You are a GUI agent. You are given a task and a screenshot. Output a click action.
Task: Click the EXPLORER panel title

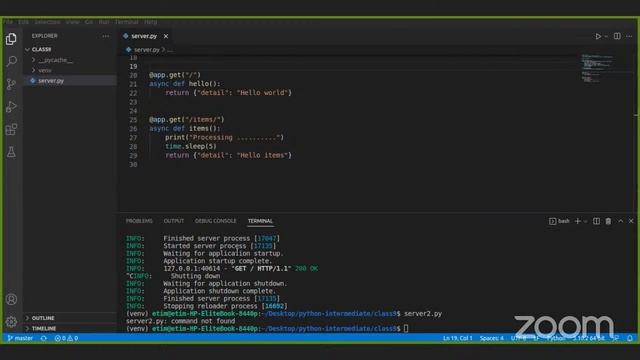pyautogui.click(x=44, y=36)
